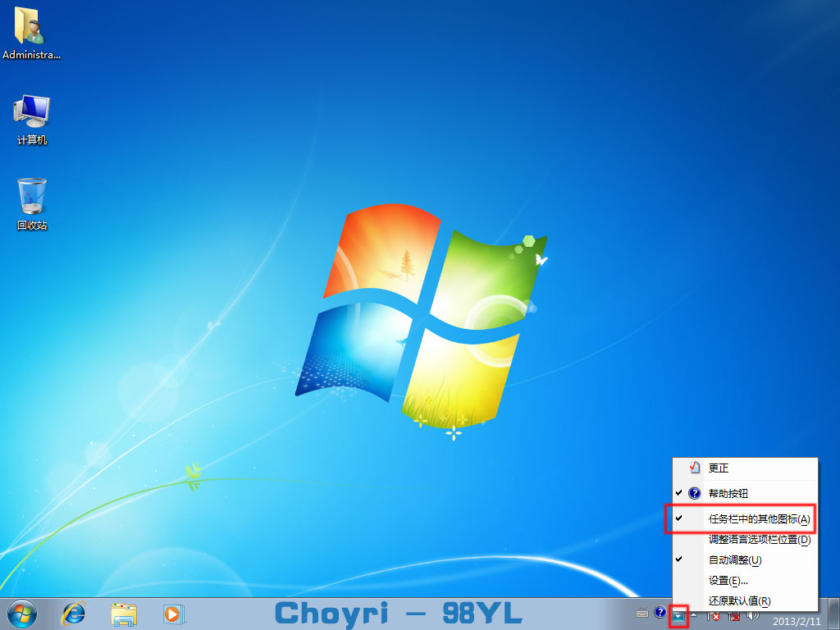Choose 调整语言选项栏位置(D)
The width and height of the screenshot is (840, 630).
[745, 540]
